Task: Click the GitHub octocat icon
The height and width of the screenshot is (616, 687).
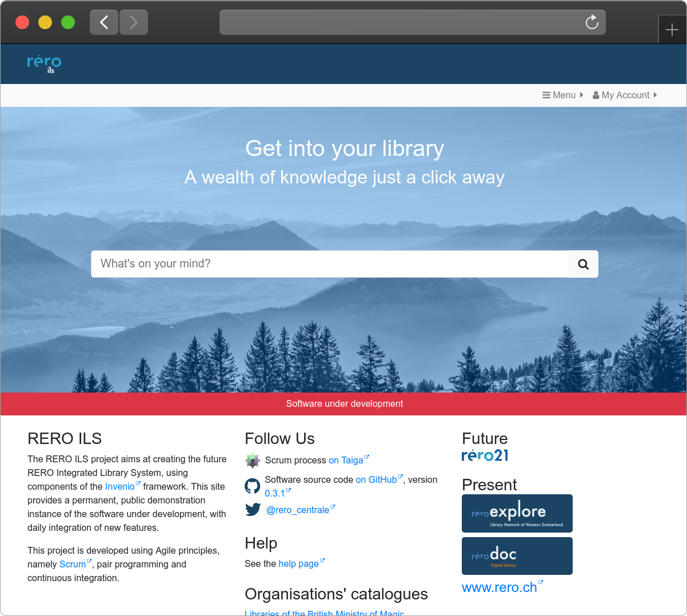Action: [x=253, y=486]
